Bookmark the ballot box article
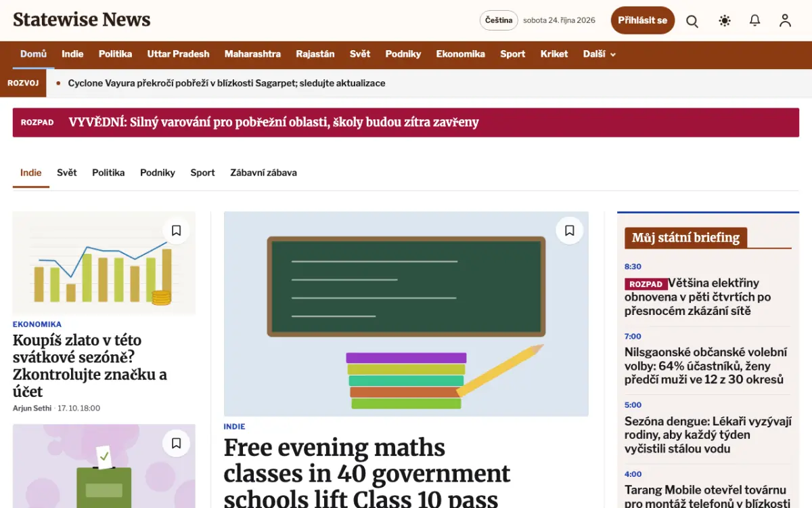Screen dimensions: 812x508 pos(176,444)
